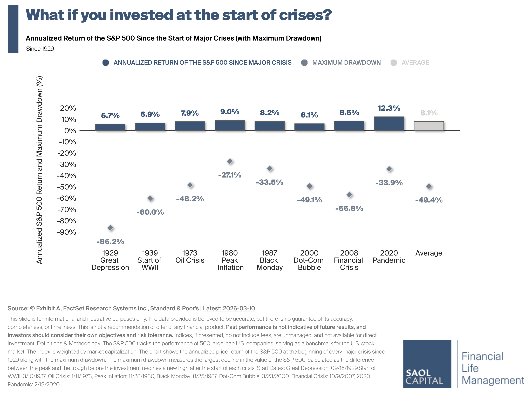Viewport: 532px width, 393px height.
Task: Select the 2000 Dot-Com Bubble drawdown diamond
Action: (309, 186)
